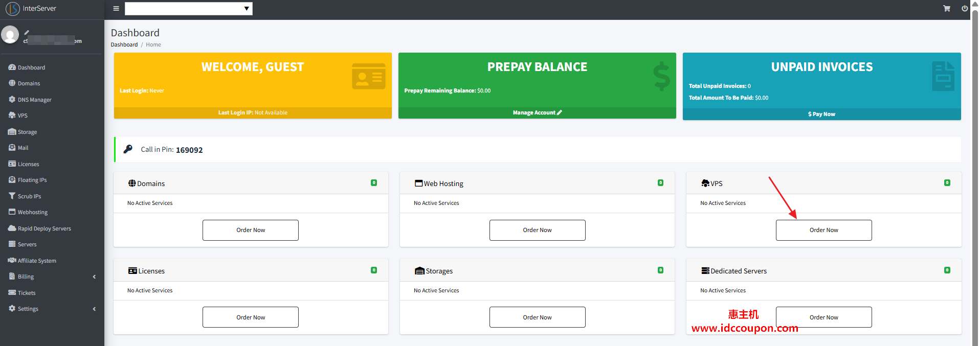Click the Dedicated Servers count badge
The width and height of the screenshot is (980, 346).
coord(947,270)
